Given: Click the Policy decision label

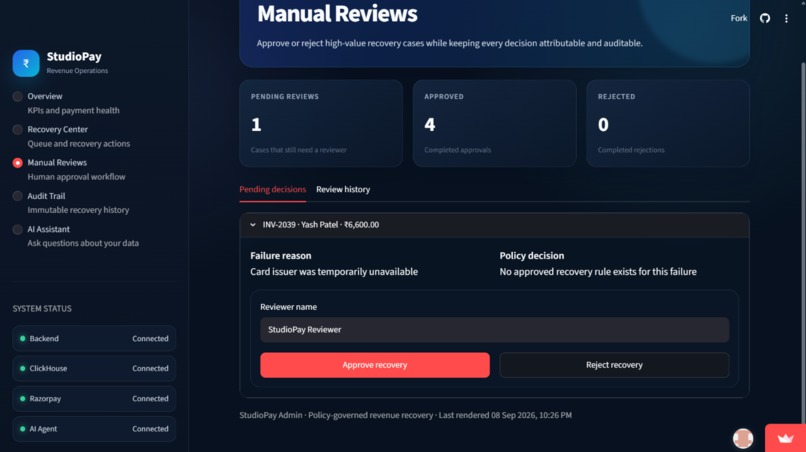Looking at the screenshot, I should point(532,256).
